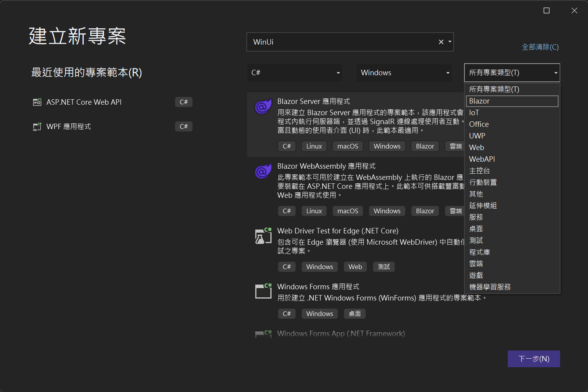The image size is (588, 392).
Task: Click macOS tag under Blazor Server
Action: click(348, 146)
